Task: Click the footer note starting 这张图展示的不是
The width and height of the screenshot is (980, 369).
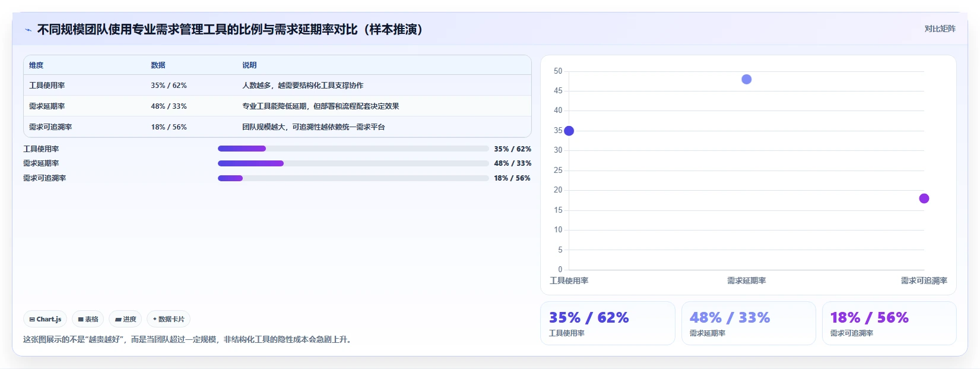Action: pos(187,340)
